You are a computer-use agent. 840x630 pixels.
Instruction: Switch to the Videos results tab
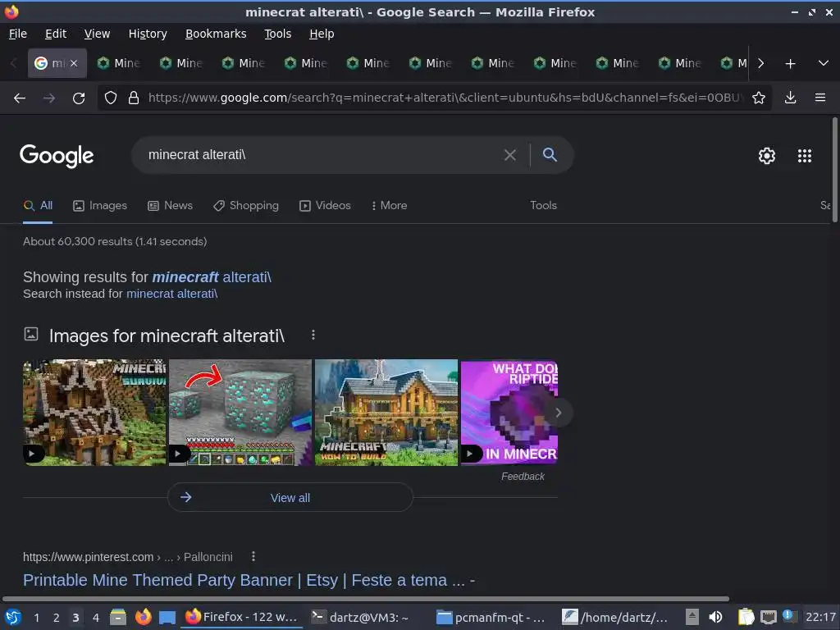tap(325, 206)
